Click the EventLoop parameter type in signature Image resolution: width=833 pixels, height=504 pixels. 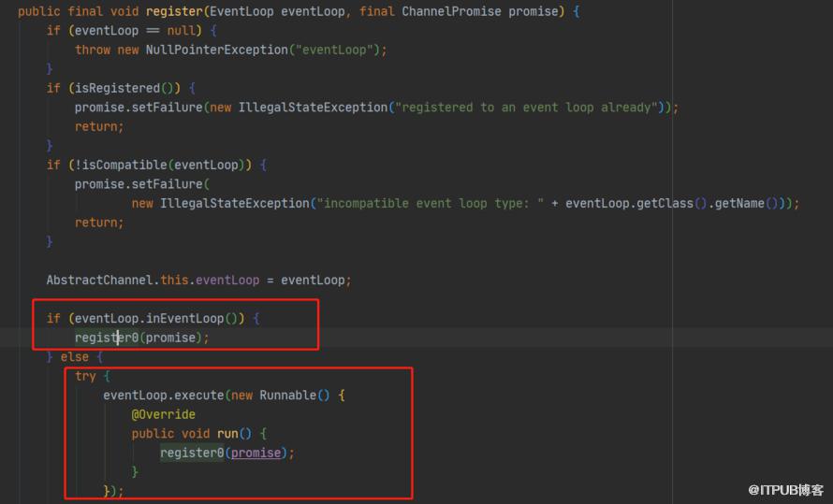241,11
